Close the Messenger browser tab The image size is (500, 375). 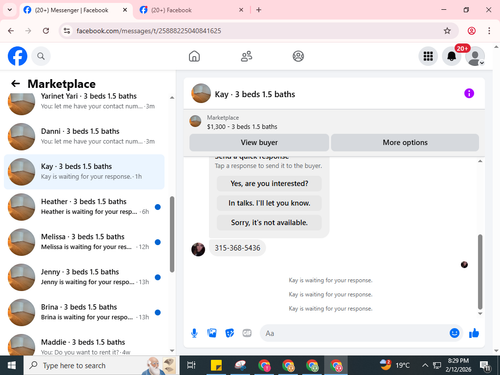coord(125,10)
